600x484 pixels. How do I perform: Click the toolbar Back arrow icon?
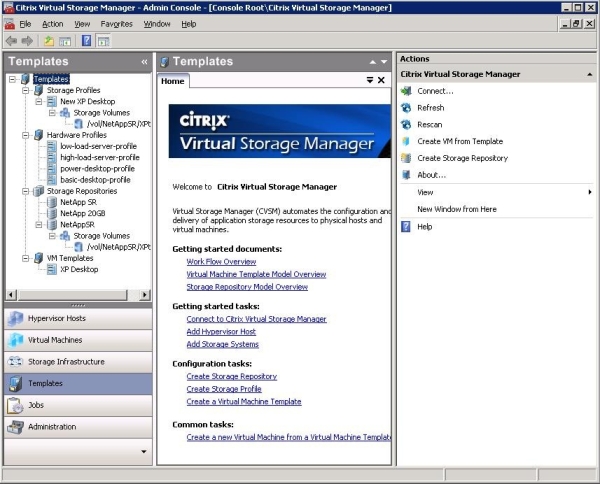[11, 41]
